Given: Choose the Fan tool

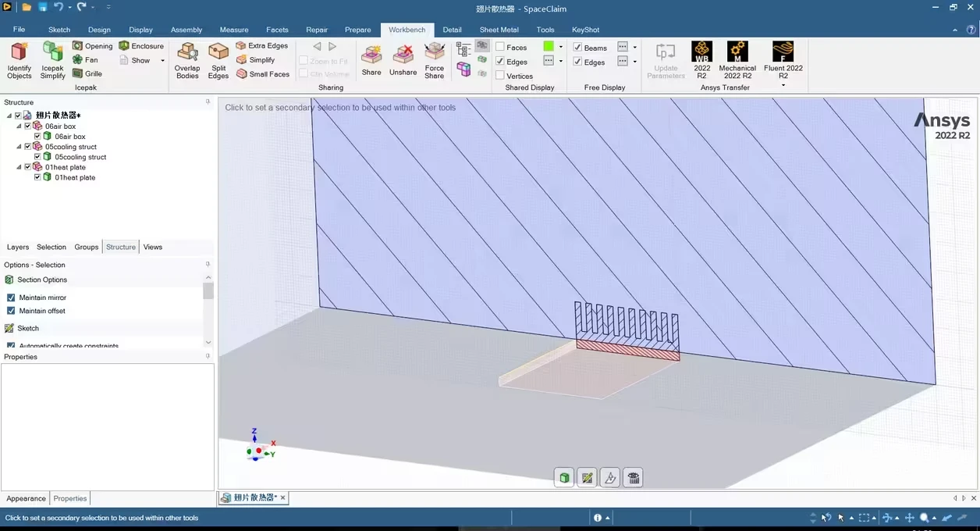Looking at the screenshot, I should tap(85, 59).
